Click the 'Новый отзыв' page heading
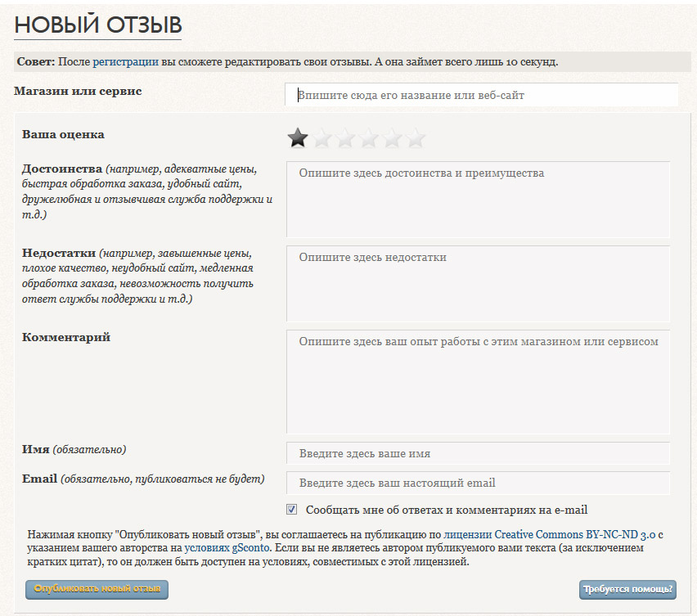The image size is (697, 616). tap(97, 25)
